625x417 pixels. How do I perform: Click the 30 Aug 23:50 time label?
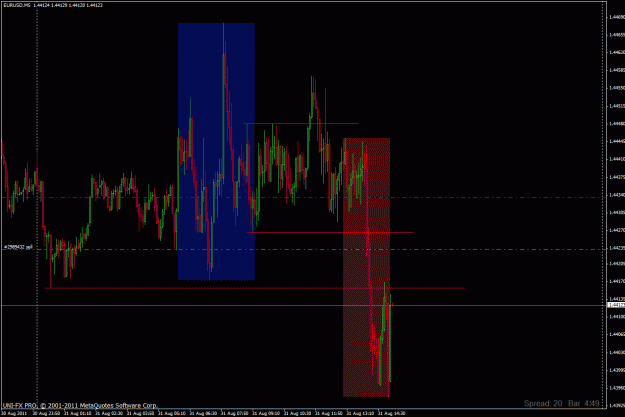pyautogui.click(x=46, y=413)
